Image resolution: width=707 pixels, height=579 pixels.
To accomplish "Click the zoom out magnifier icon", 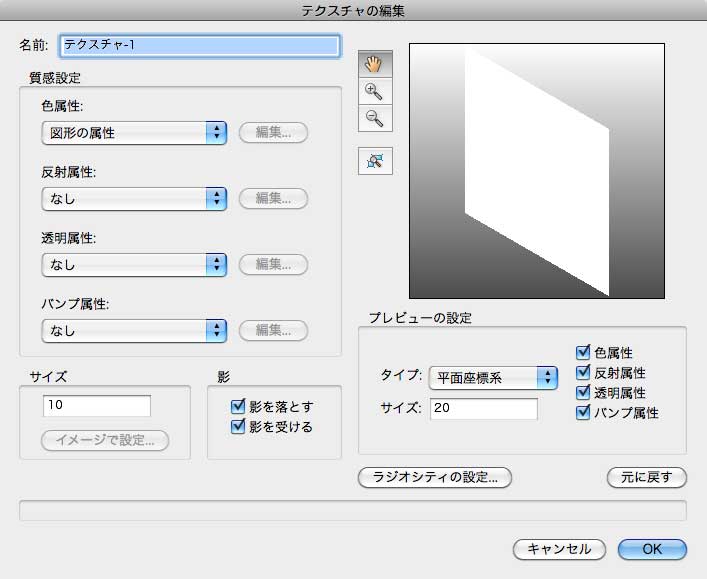I will [375, 119].
